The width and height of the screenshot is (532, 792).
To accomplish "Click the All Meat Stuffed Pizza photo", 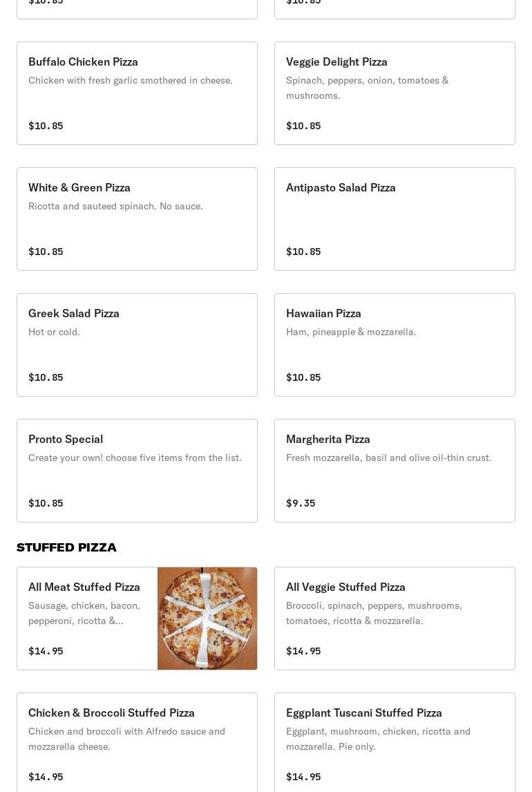I will pyautogui.click(x=207, y=619).
